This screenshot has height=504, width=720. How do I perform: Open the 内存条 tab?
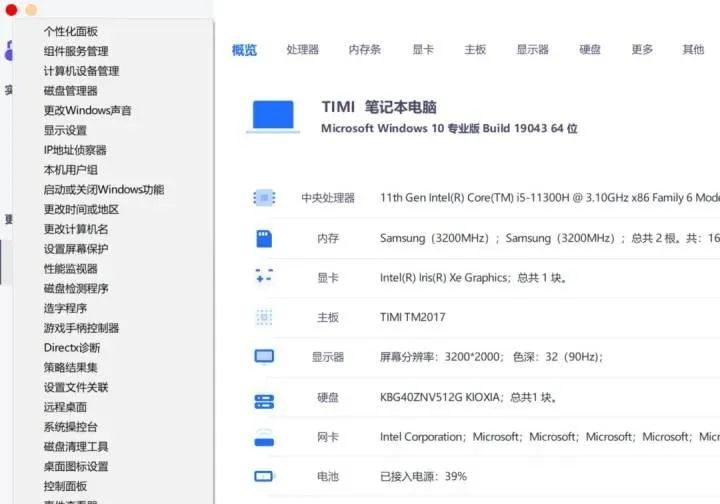tap(365, 49)
